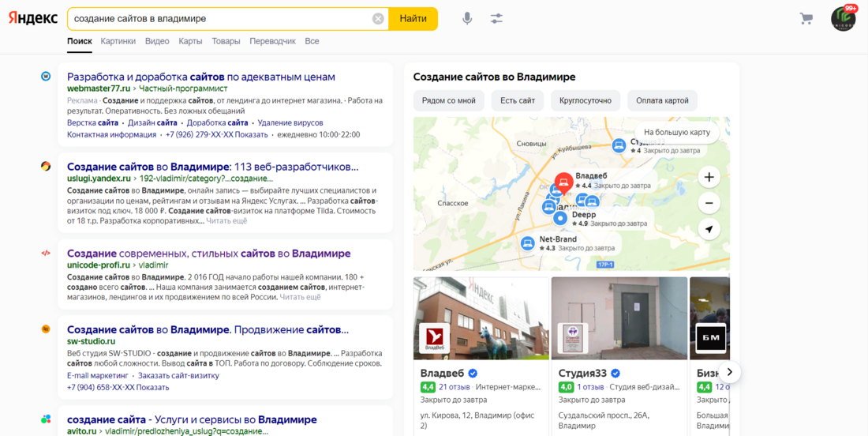Viewport: 868px width, 436px height.
Task: Open the Переводчик tab
Action: pyautogui.click(x=272, y=41)
